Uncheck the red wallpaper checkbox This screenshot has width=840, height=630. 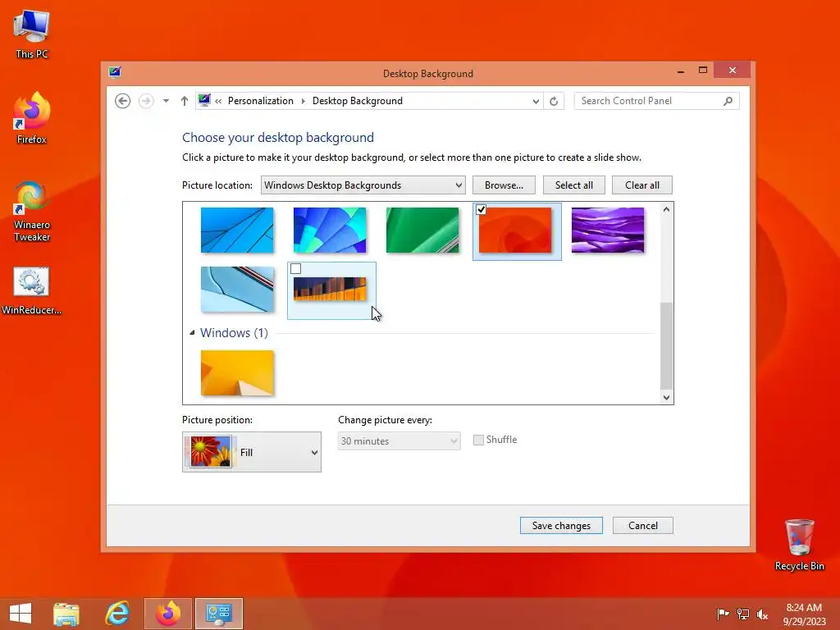click(x=481, y=209)
